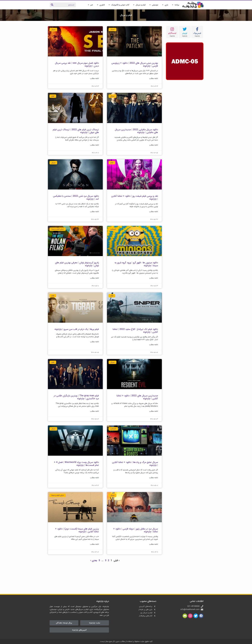Click chevron beside برنامه‌های کاربردی in footer
Image resolution: width=252 pixels, height=644 pixels.
pos(155,607)
